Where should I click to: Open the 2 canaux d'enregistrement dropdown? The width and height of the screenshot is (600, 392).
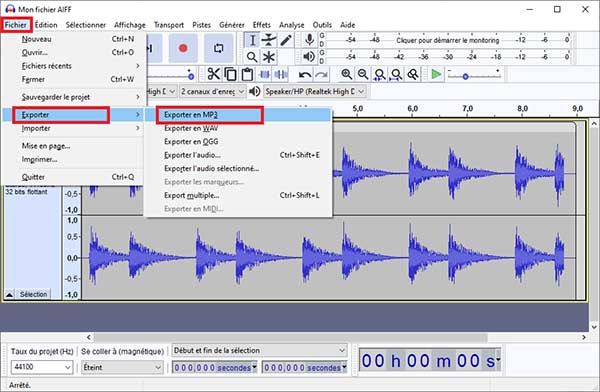coord(212,91)
